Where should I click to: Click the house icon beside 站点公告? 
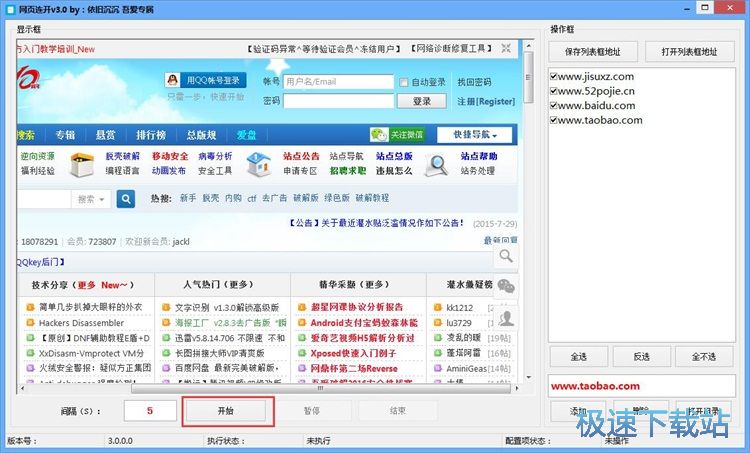(258, 164)
